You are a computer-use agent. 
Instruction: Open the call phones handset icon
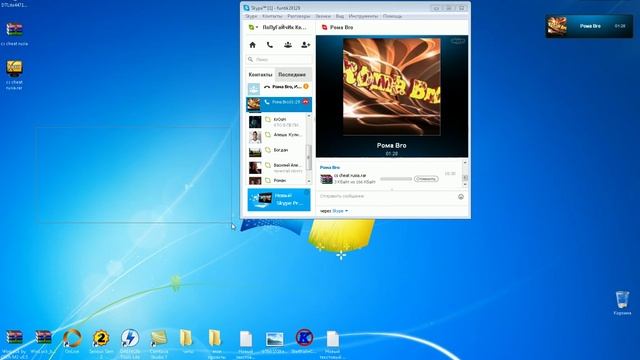[x=270, y=45]
